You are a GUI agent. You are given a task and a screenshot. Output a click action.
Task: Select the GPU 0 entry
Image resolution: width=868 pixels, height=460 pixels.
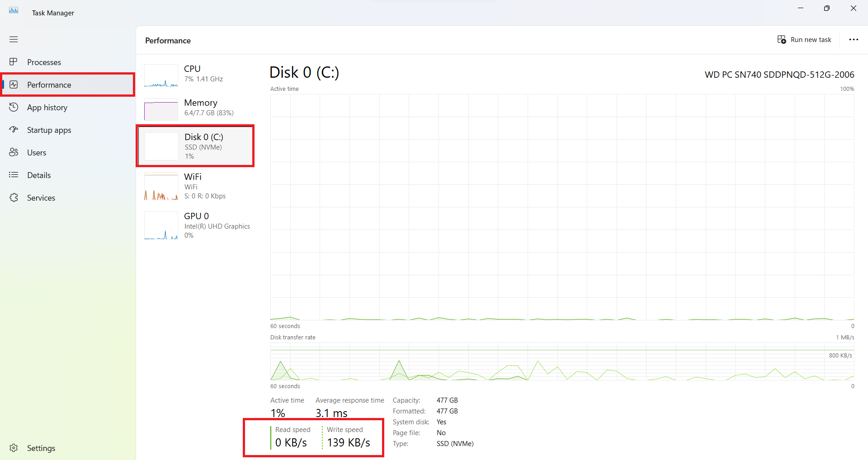point(197,225)
